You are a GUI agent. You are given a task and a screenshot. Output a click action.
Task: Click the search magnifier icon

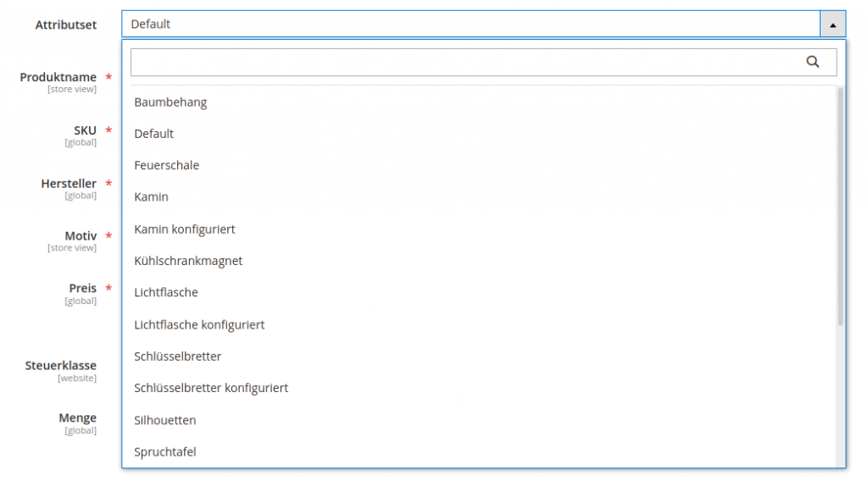click(x=812, y=62)
